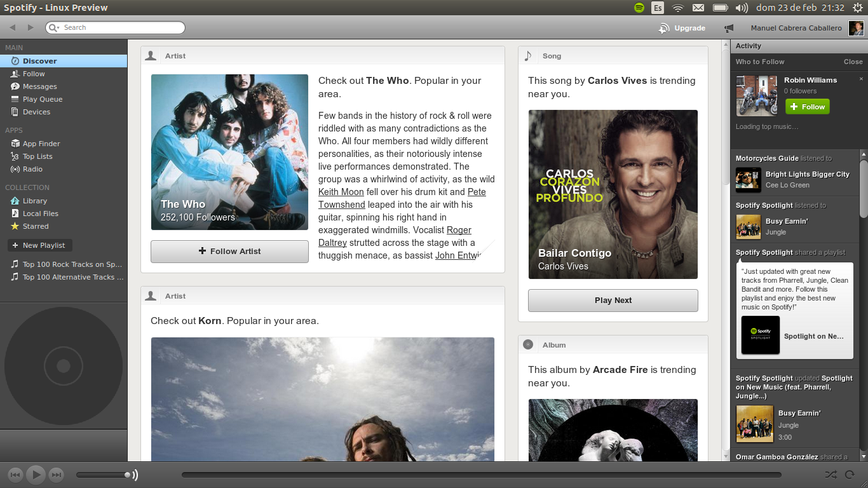Click the Radio icon in the sidebar

click(x=15, y=169)
